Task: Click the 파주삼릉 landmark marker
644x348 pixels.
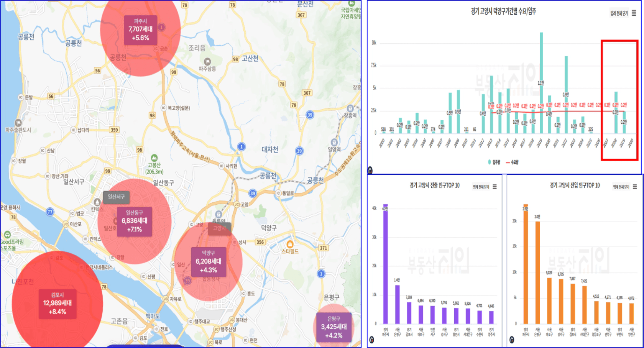Action: point(207,61)
